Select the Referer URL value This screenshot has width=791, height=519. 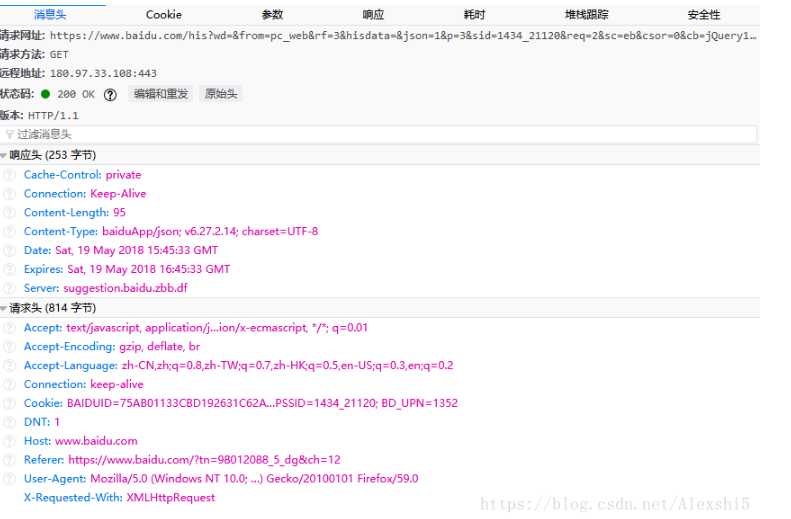(204, 459)
